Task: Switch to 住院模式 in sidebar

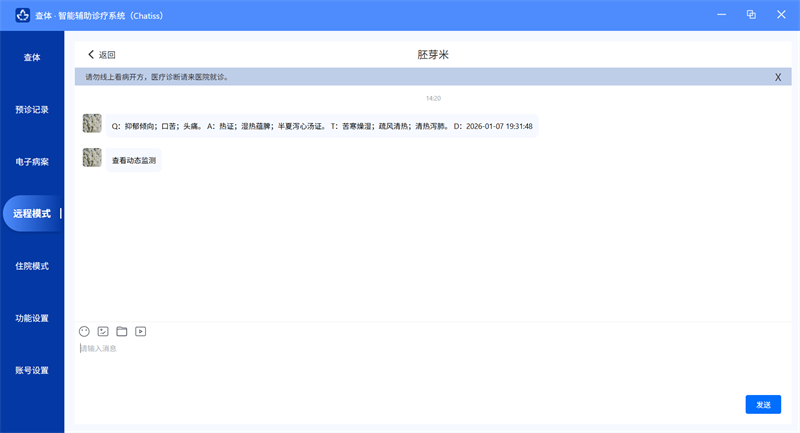Action: click(32, 266)
